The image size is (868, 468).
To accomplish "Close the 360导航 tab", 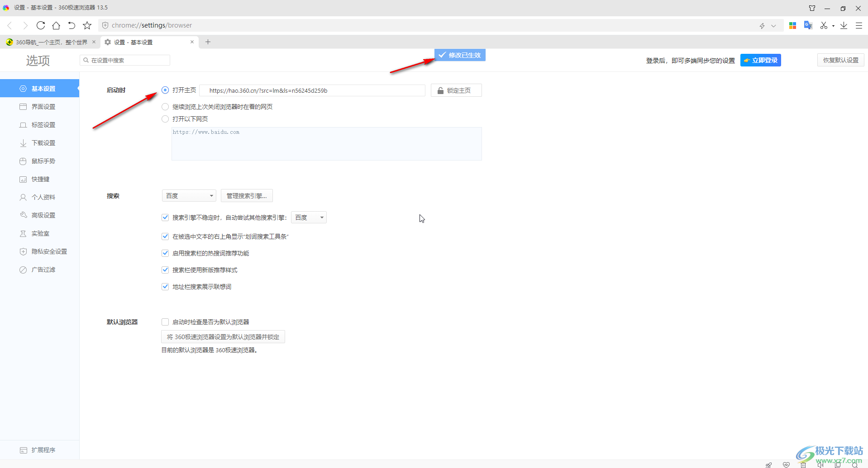I will click(94, 42).
